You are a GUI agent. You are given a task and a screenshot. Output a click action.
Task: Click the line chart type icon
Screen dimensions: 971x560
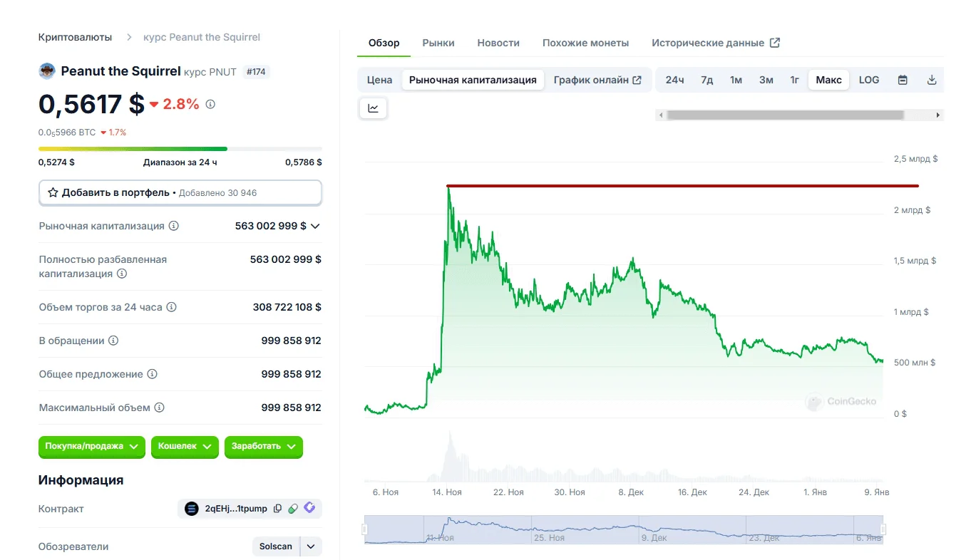[x=373, y=108]
